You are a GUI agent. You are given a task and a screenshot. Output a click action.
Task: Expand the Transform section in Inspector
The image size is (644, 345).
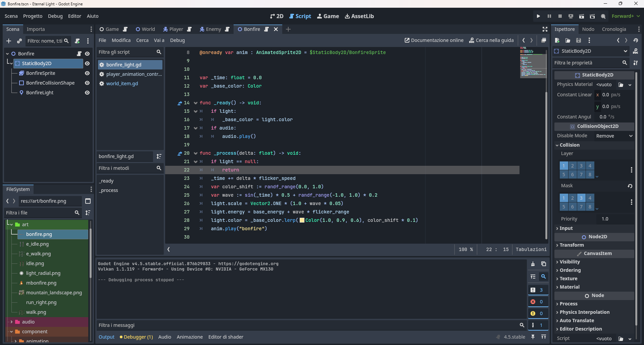point(572,245)
